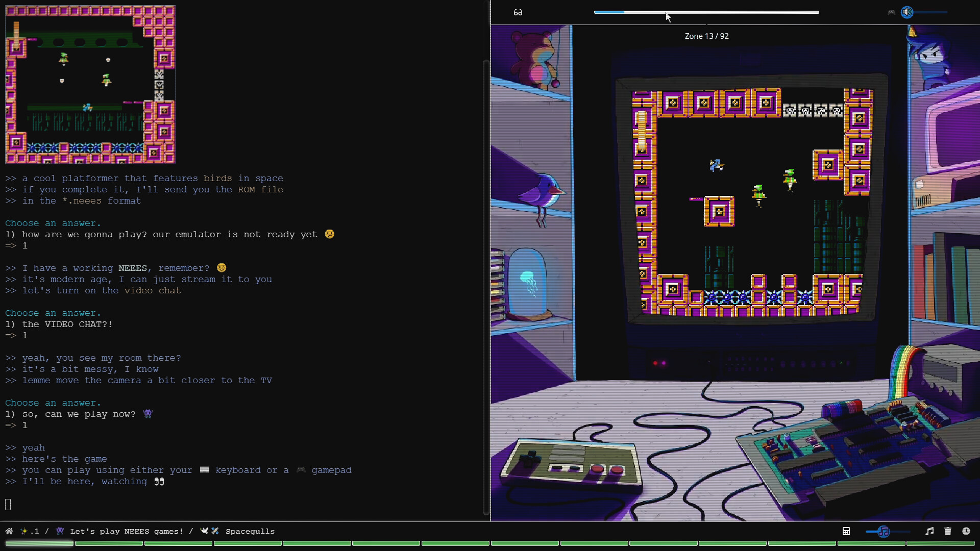Click the home icon in the bottom status bar
Screen dimensions: 980x551
pyautogui.click(x=9, y=531)
